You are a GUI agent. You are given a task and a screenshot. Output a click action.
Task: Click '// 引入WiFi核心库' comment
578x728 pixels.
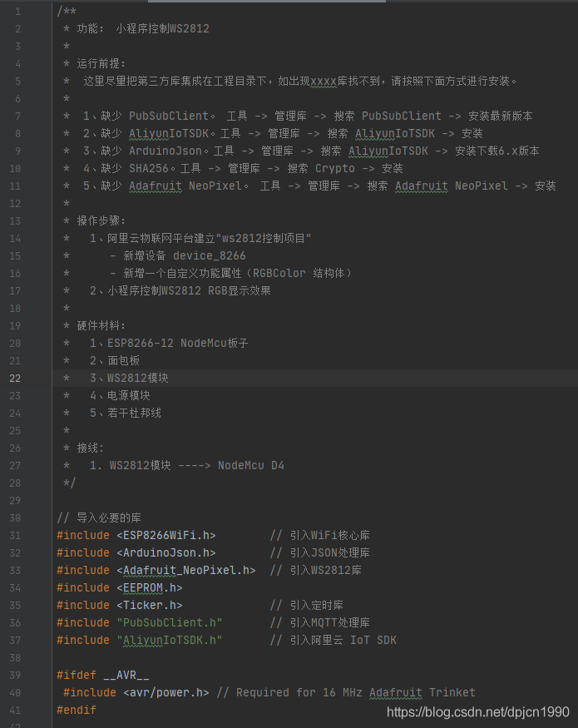pyautogui.click(x=320, y=536)
